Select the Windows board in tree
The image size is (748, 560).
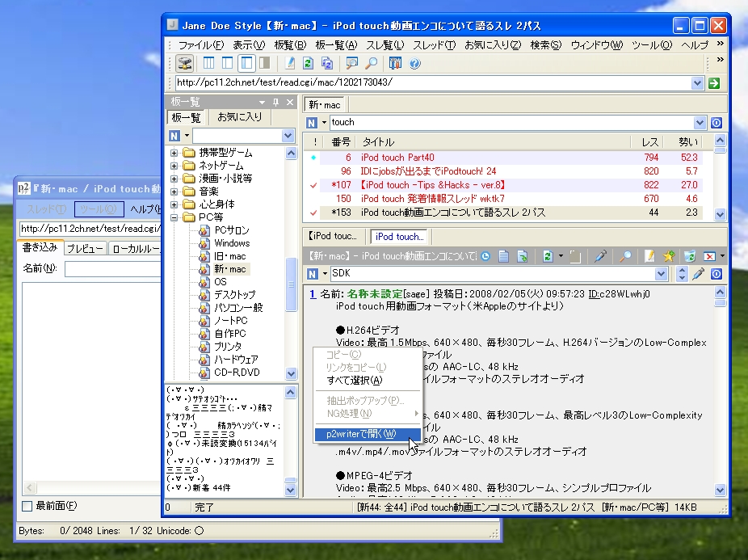(232, 243)
